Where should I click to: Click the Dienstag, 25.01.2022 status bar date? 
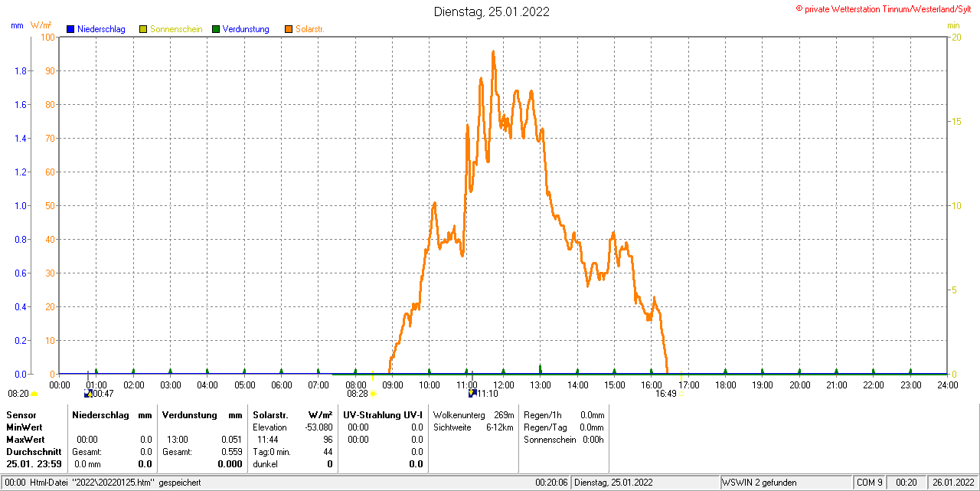[x=612, y=483]
